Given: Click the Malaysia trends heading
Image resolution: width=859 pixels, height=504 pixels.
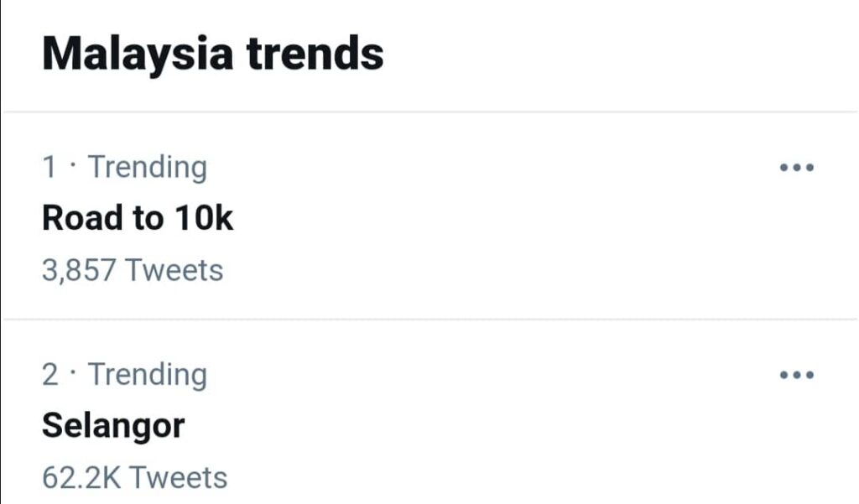Looking at the screenshot, I should (213, 54).
